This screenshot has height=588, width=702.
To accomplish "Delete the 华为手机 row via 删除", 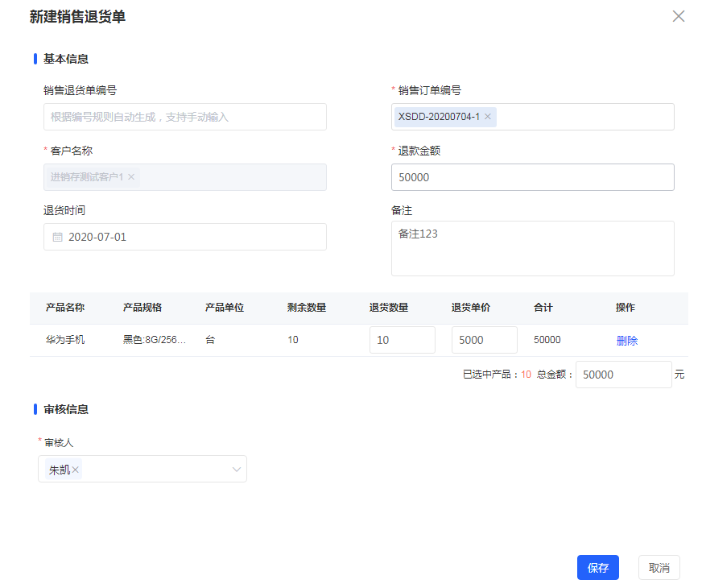I will [x=627, y=341].
